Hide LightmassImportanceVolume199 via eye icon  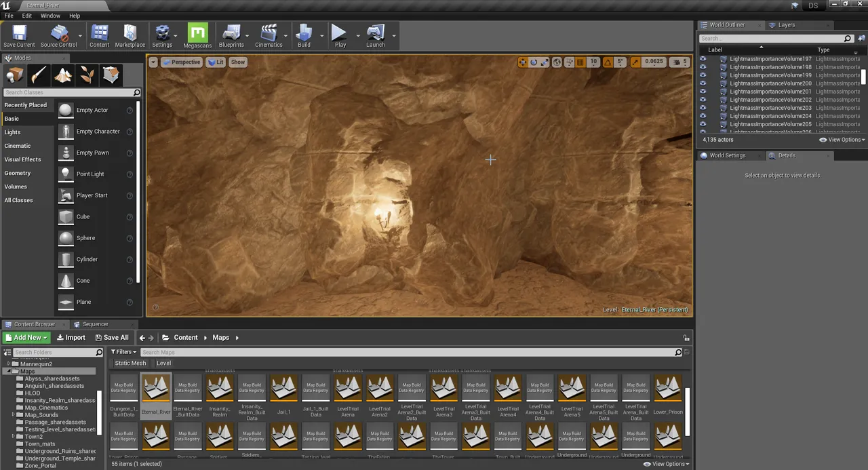pyautogui.click(x=703, y=75)
